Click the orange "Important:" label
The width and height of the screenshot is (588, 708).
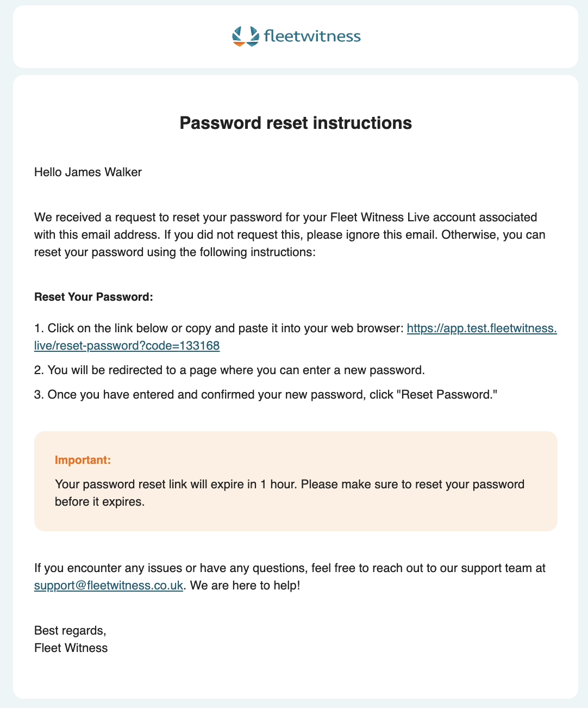pos(83,460)
